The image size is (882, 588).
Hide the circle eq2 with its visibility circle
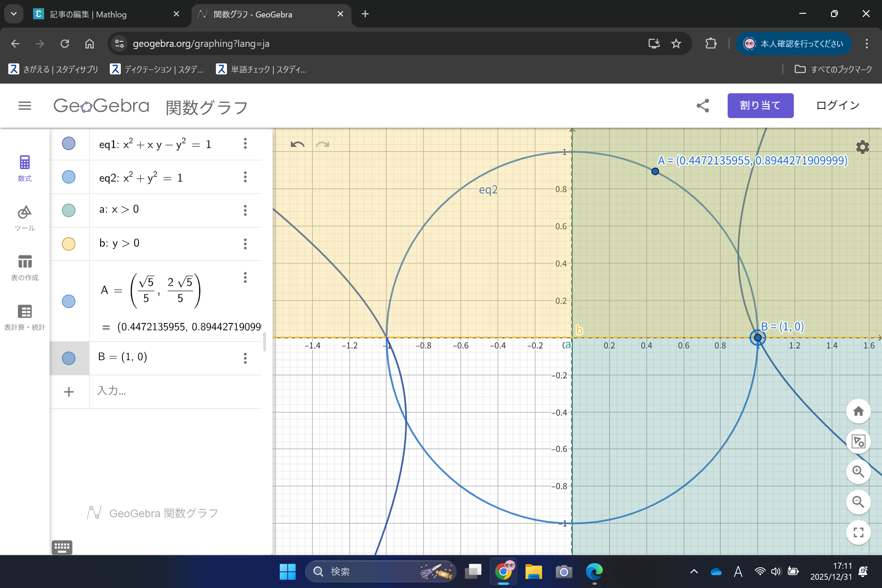click(68, 177)
